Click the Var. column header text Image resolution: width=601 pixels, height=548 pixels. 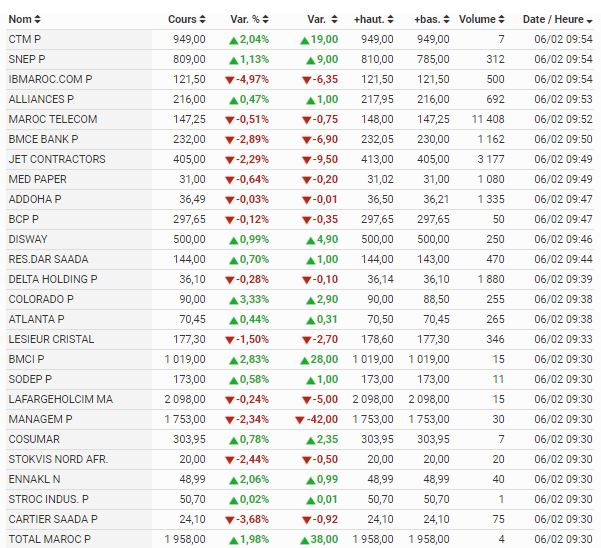click(x=316, y=19)
